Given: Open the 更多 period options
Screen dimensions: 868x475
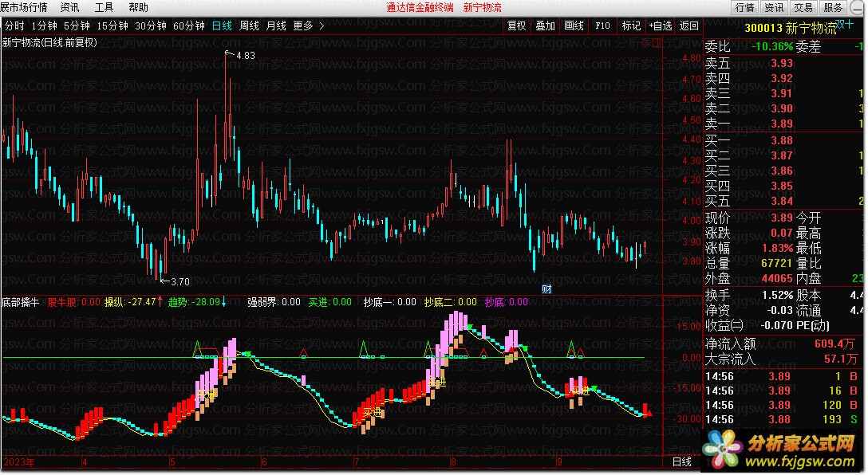Looking at the screenshot, I should [x=303, y=26].
